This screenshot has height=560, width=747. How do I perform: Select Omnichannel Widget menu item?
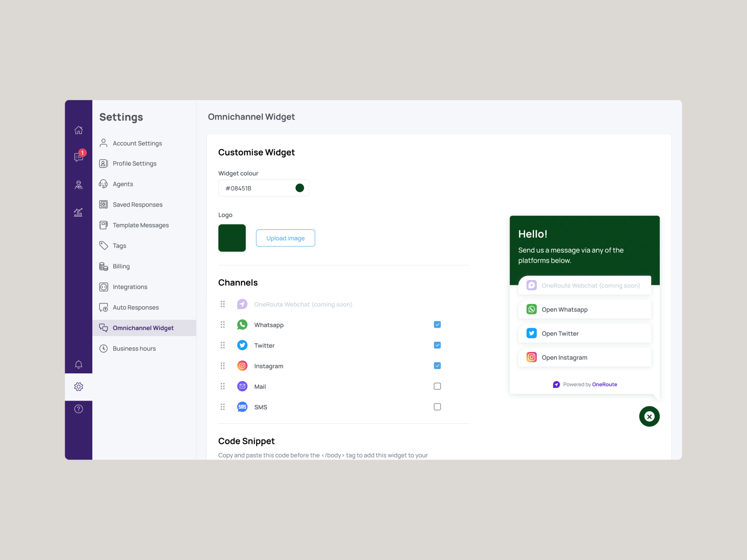(144, 328)
